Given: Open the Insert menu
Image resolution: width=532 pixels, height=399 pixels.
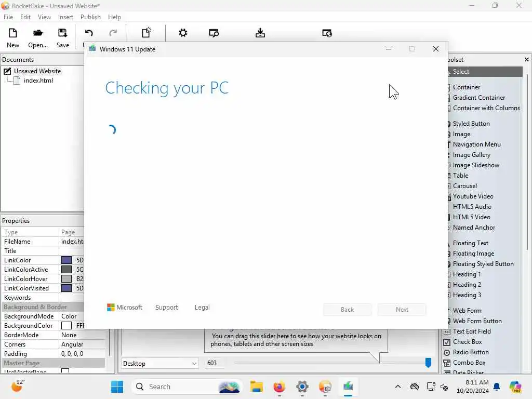Looking at the screenshot, I should [x=65, y=17].
